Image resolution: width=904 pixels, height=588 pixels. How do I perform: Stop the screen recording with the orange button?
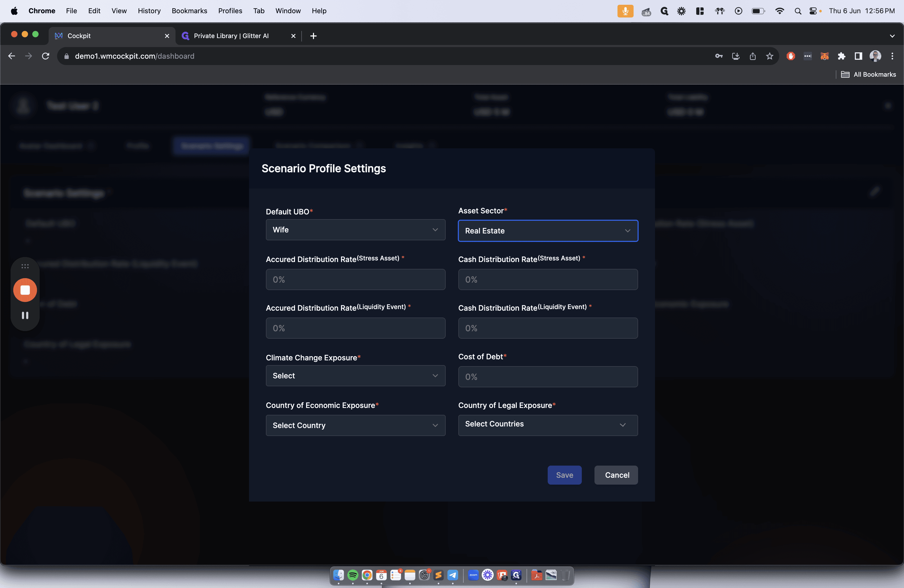point(25,290)
